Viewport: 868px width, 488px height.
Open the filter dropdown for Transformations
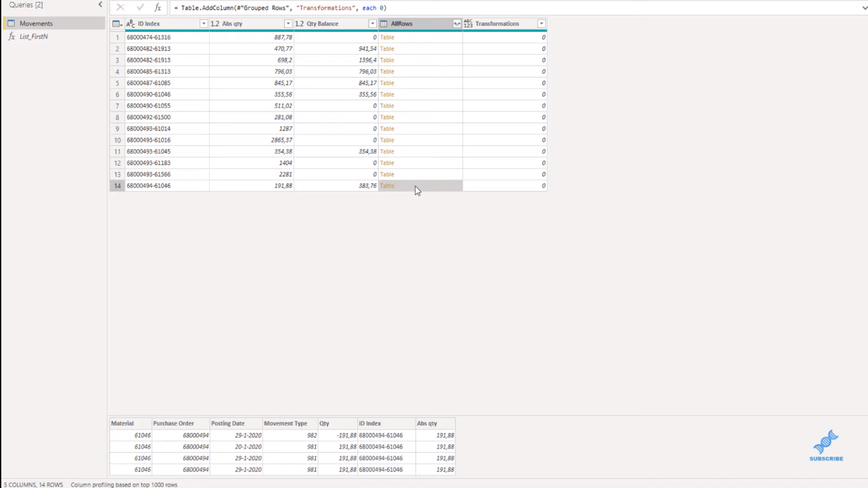pyautogui.click(x=541, y=24)
